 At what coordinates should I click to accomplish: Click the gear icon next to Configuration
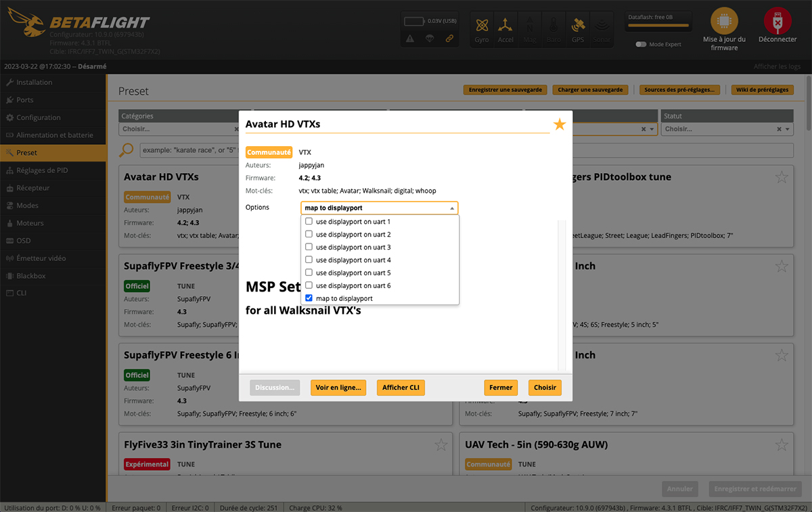(9, 118)
